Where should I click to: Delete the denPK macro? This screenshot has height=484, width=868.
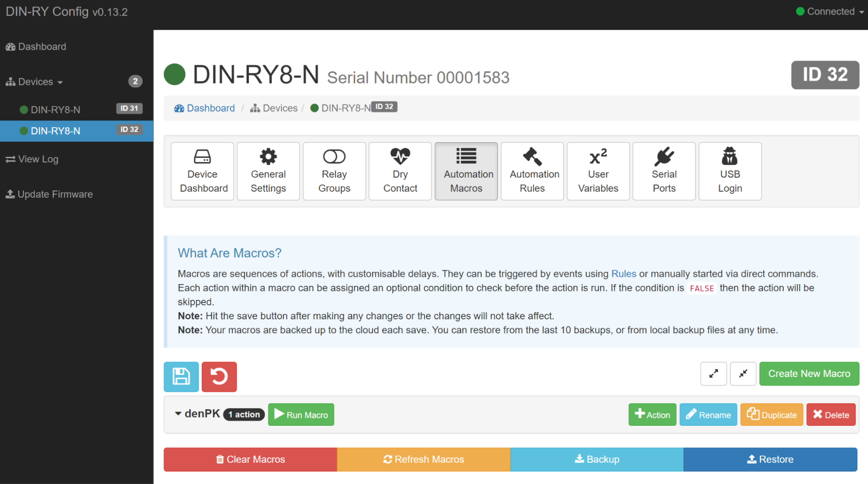pos(830,414)
